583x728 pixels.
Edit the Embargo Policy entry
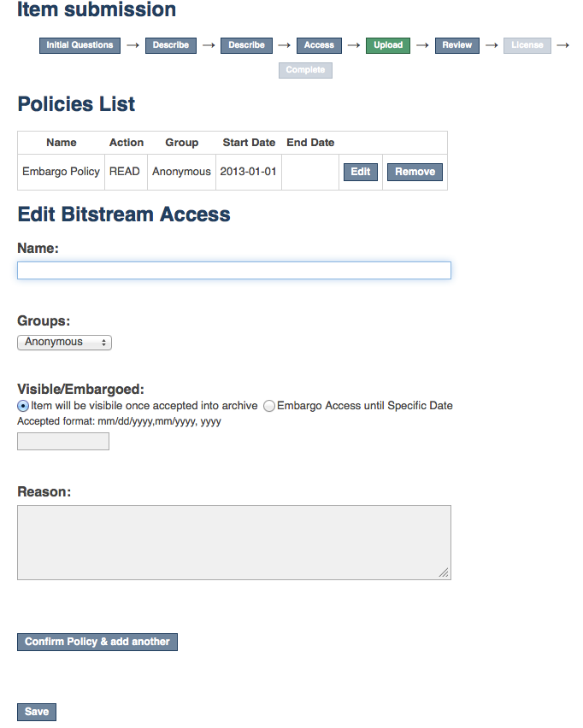pos(361,172)
